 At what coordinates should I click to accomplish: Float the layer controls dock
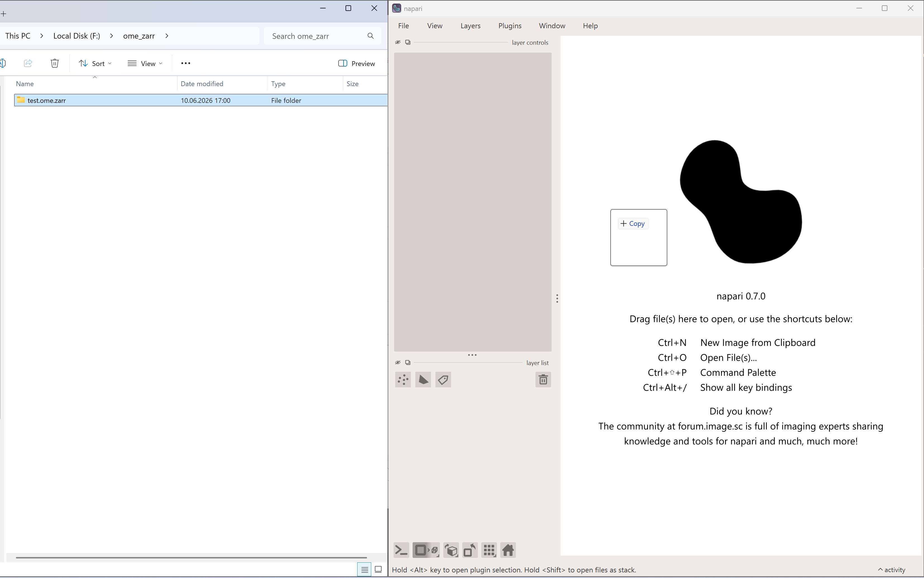(x=408, y=42)
